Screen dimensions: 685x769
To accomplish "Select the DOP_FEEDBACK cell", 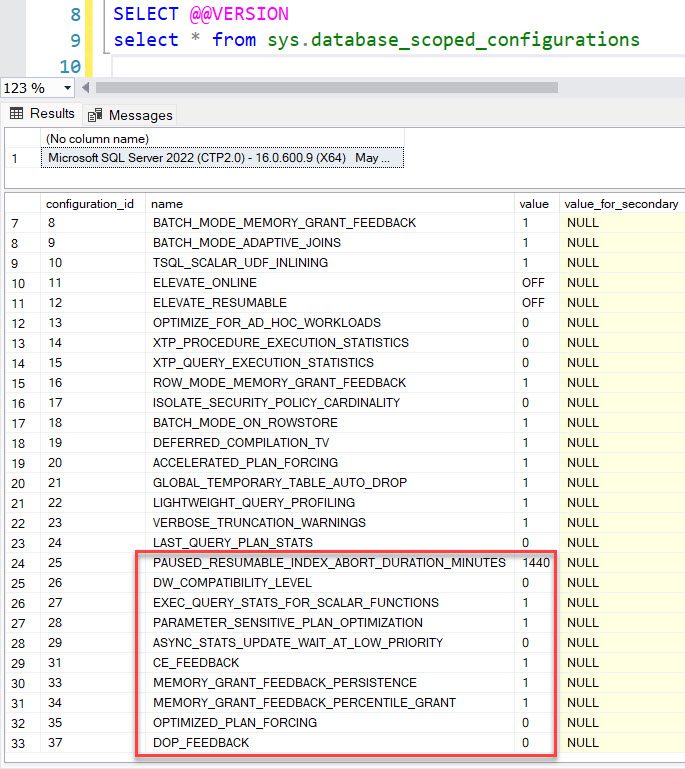I will coord(330,743).
